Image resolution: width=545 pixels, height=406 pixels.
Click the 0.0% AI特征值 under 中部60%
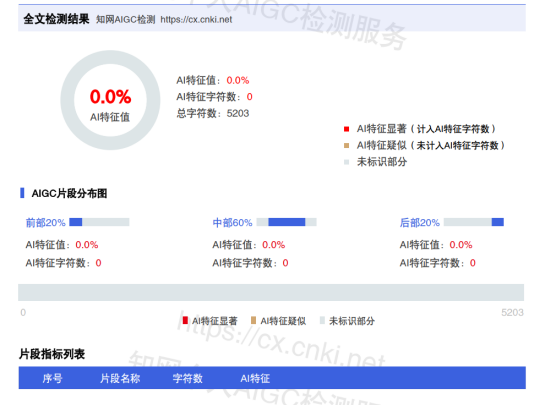(274, 245)
